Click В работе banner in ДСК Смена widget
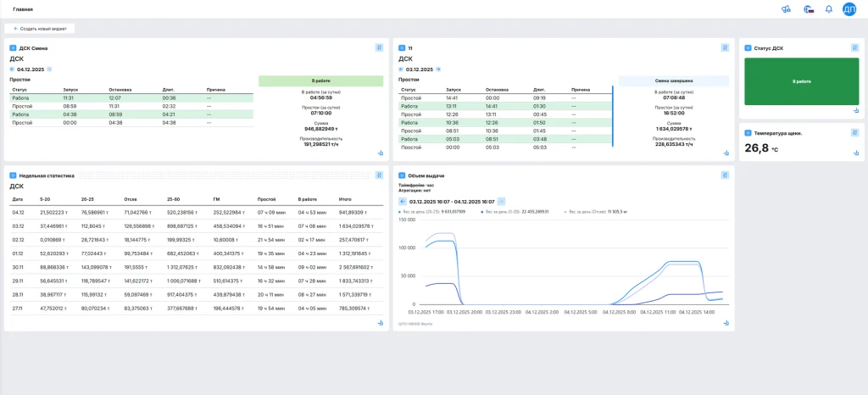Screen dimensions: 868x395 click(x=320, y=81)
